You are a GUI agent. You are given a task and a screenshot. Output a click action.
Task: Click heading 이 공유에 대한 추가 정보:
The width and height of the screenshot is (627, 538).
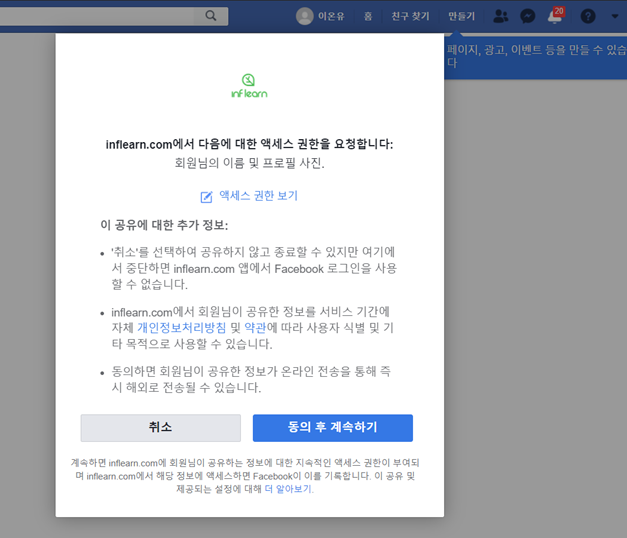(x=164, y=225)
